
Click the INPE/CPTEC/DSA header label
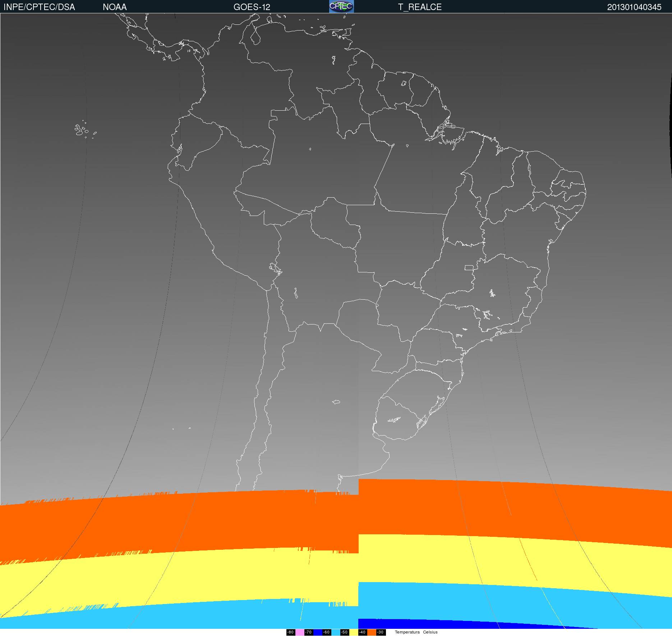click(39, 7)
